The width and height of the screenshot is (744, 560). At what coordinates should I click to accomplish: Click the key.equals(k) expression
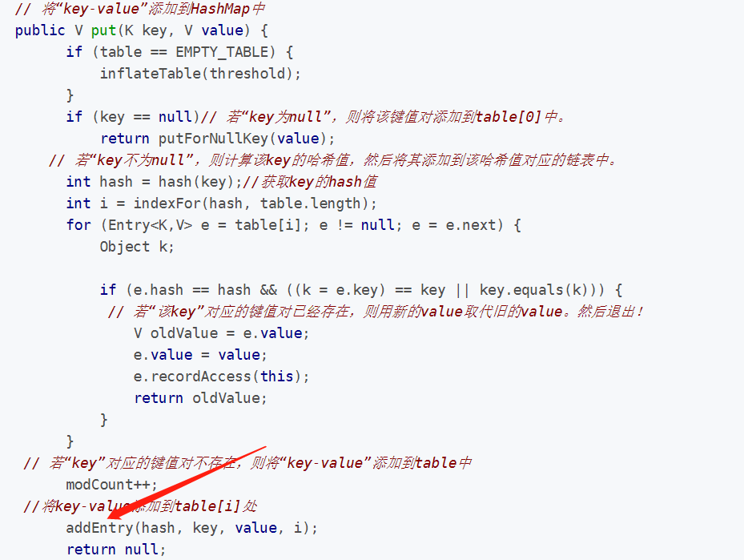coord(533,290)
